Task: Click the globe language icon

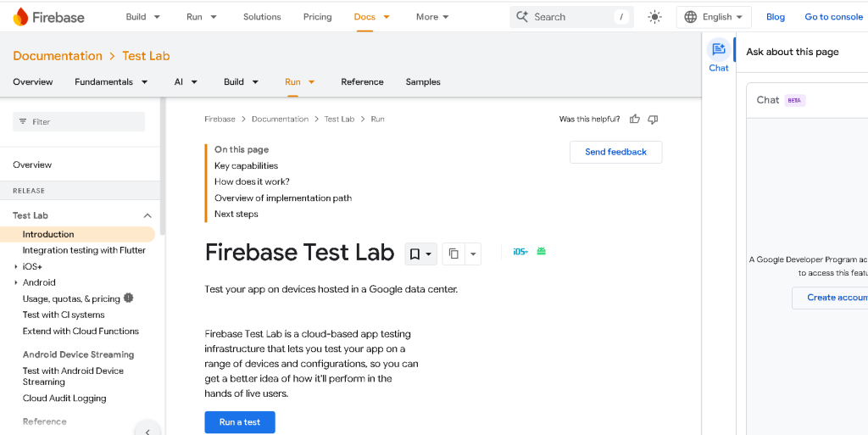Action: coord(690,17)
